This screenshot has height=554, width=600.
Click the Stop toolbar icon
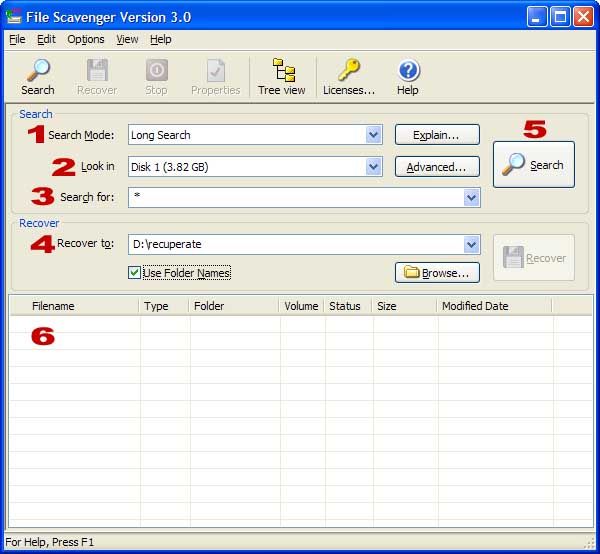tap(157, 70)
